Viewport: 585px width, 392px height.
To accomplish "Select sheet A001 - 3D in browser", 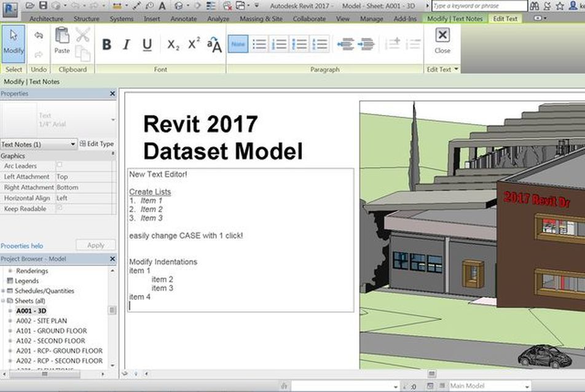I will coord(31,311).
